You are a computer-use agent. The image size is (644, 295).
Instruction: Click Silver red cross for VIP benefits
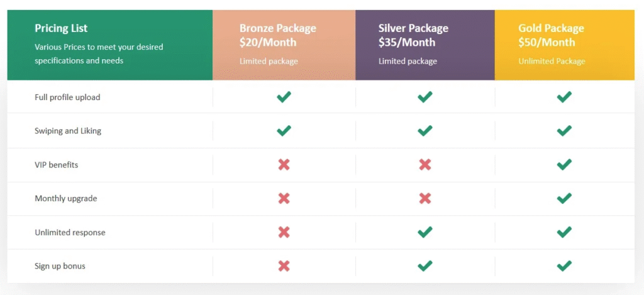425,164
